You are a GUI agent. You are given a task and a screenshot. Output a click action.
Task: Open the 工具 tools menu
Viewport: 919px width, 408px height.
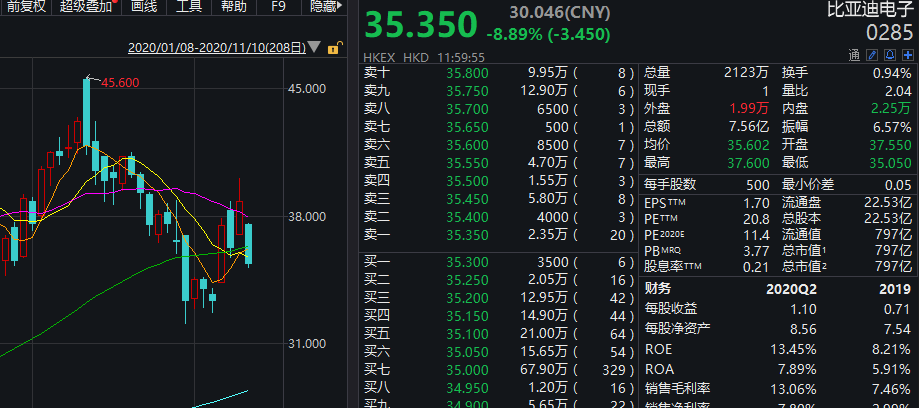click(189, 6)
